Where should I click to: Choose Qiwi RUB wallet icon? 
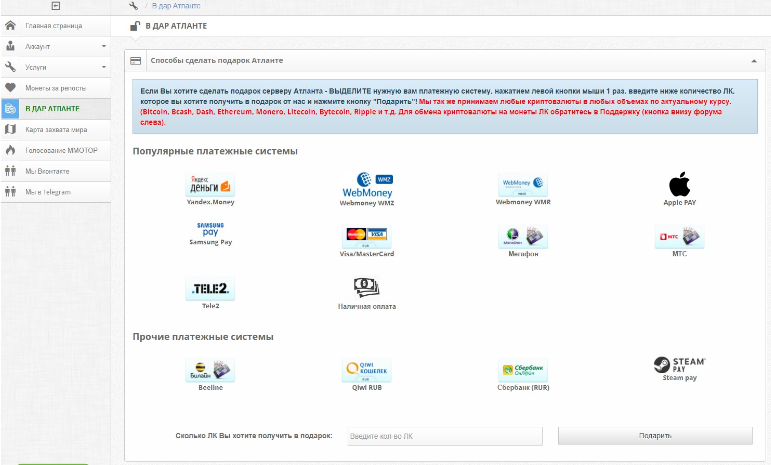point(367,370)
